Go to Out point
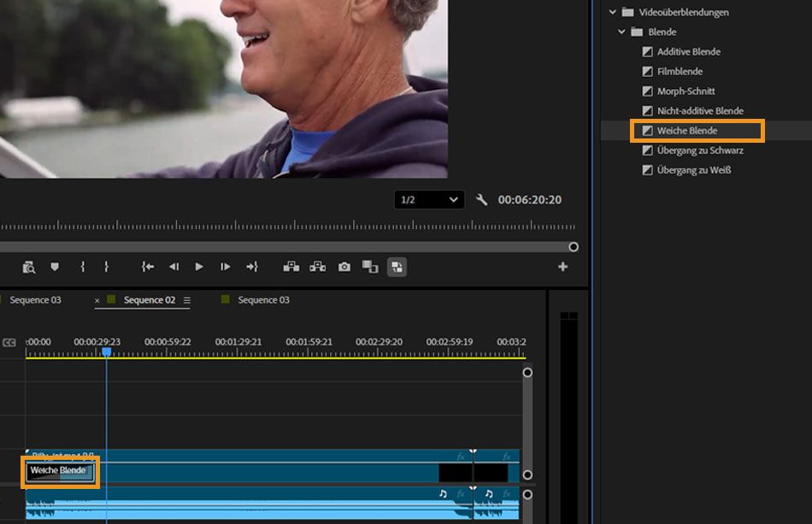This screenshot has width=812, height=524. click(x=251, y=267)
